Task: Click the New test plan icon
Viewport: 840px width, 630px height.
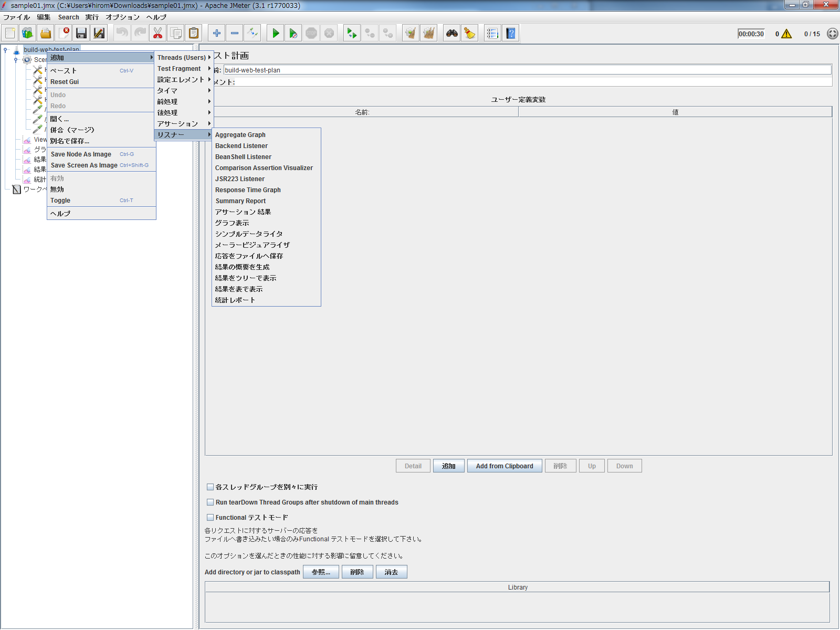Action: click(x=10, y=33)
